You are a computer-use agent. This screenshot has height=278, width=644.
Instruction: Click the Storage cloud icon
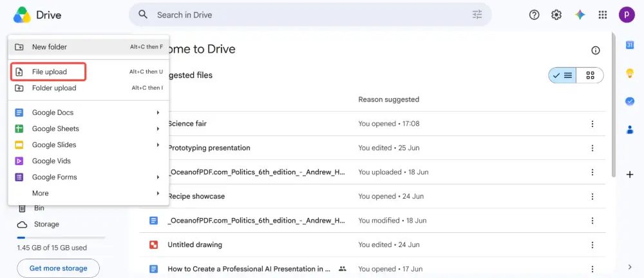[x=22, y=224]
